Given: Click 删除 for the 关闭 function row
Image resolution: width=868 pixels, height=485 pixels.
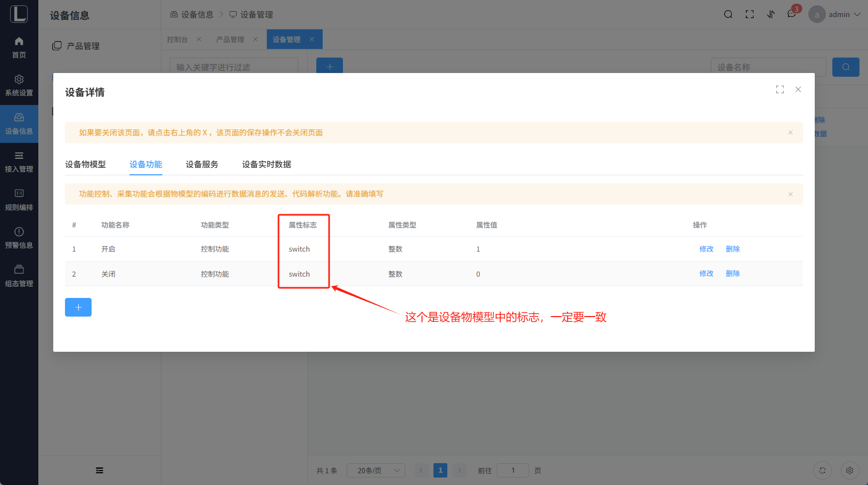Looking at the screenshot, I should click(733, 274).
